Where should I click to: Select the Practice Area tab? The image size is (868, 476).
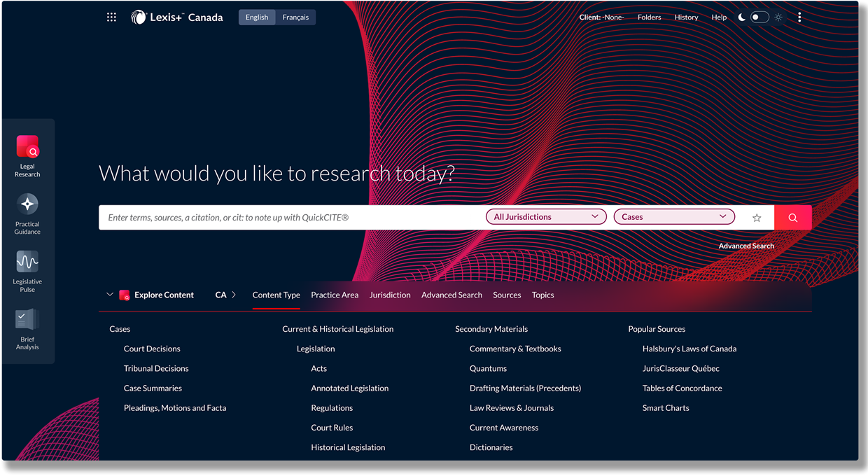click(335, 295)
